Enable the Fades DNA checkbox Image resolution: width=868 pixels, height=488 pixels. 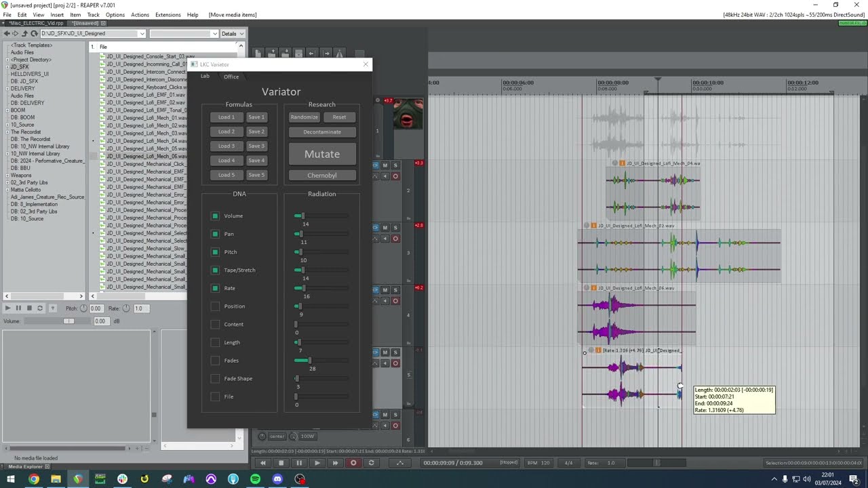point(215,361)
